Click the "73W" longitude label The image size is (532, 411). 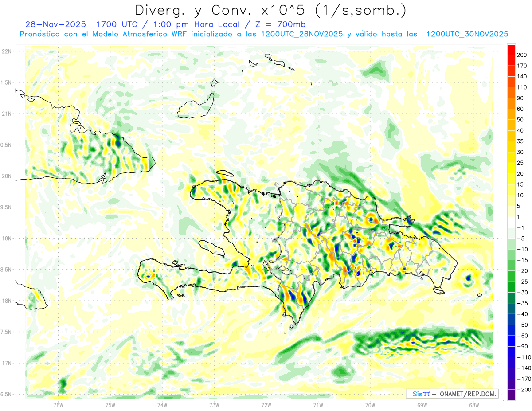click(x=214, y=405)
